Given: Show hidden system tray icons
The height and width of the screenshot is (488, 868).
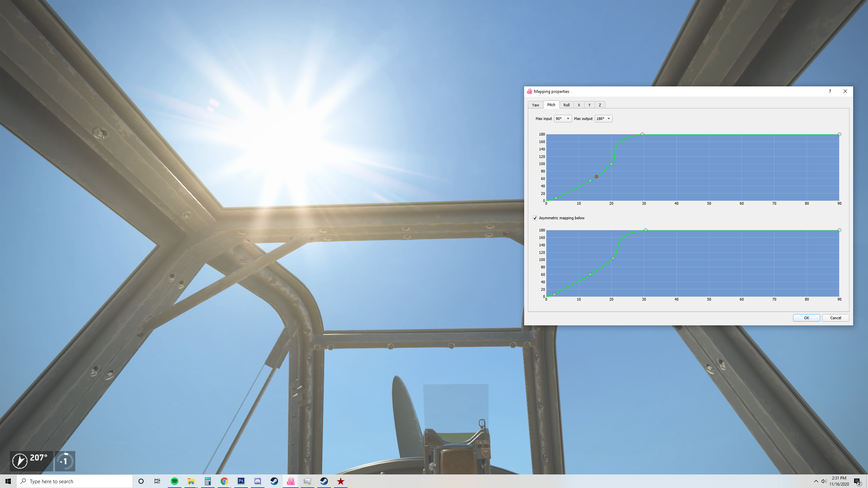Looking at the screenshot, I should click(x=816, y=481).
